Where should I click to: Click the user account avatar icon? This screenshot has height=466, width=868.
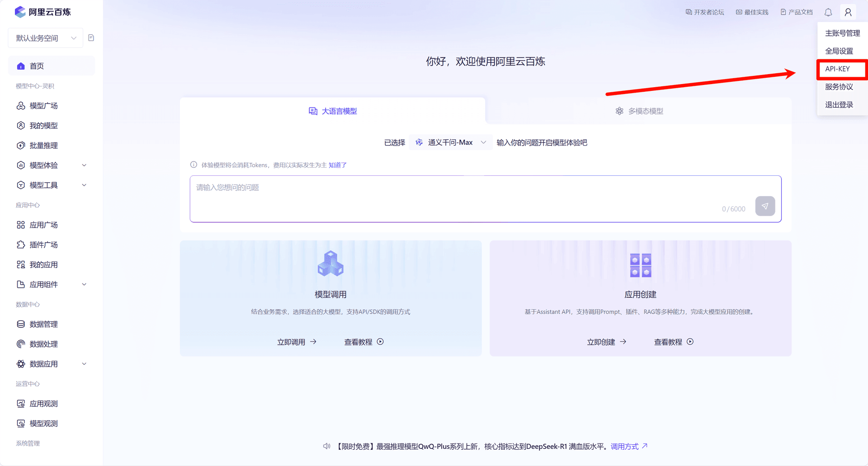point(848,12)
